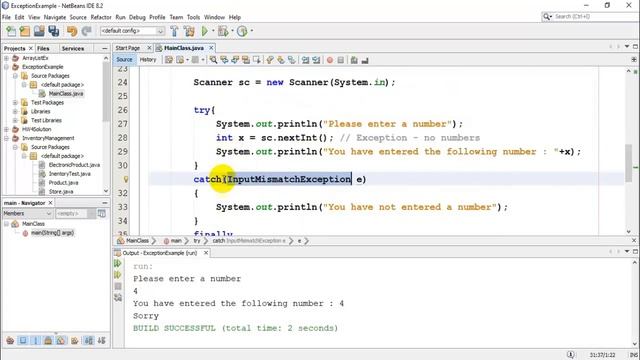Click the Output Settings icon in Output panel sidebar
This screenshot has height=360, width=640.
(x=118, y=298)
